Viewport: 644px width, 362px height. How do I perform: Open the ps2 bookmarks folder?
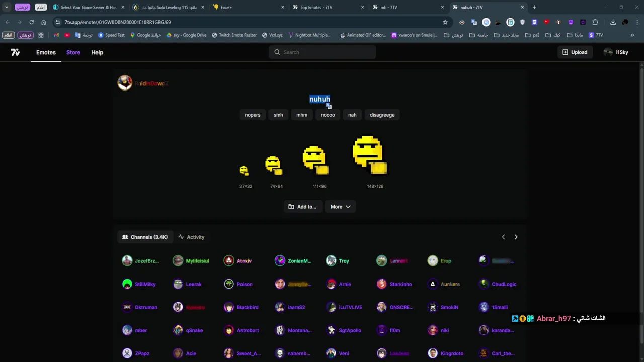pyautogui.click(x=532, y=35)
